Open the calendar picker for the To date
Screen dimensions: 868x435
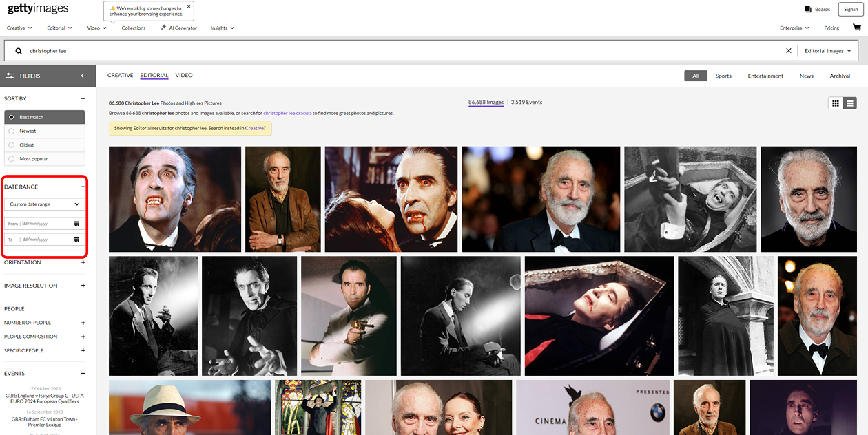(74, 239)
